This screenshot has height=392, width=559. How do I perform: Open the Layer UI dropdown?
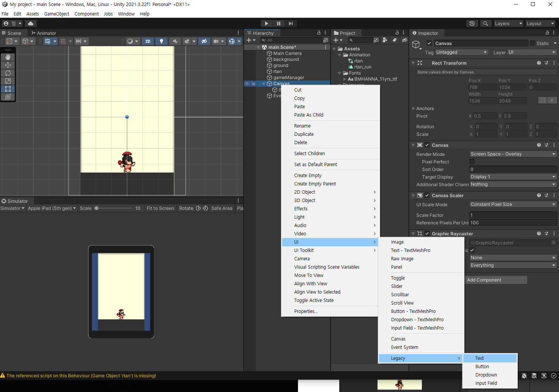tap(532, 52)
